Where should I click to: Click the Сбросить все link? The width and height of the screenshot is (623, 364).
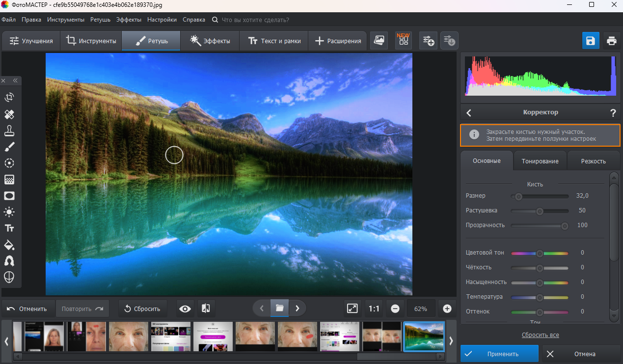[x=541, y=335]
